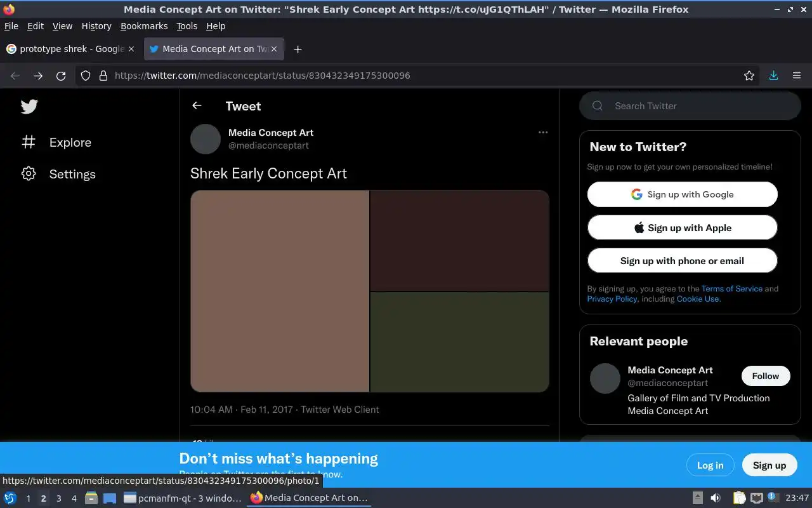The image size is (812, 508).
Task: Open the volume speaker tray icon
Action: click(x=716, y=498)
